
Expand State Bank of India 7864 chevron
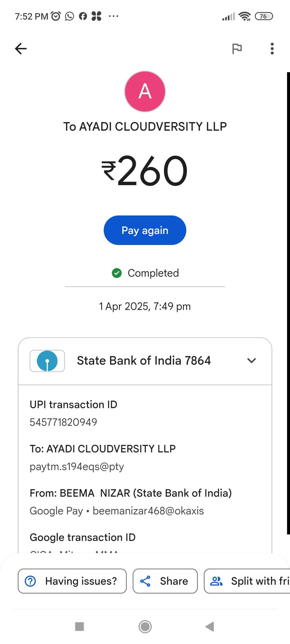[251, 360]
